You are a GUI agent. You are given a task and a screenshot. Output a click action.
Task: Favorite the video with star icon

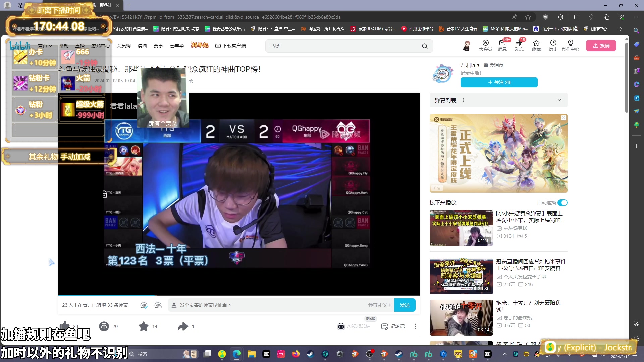click(x=144, y=326)
